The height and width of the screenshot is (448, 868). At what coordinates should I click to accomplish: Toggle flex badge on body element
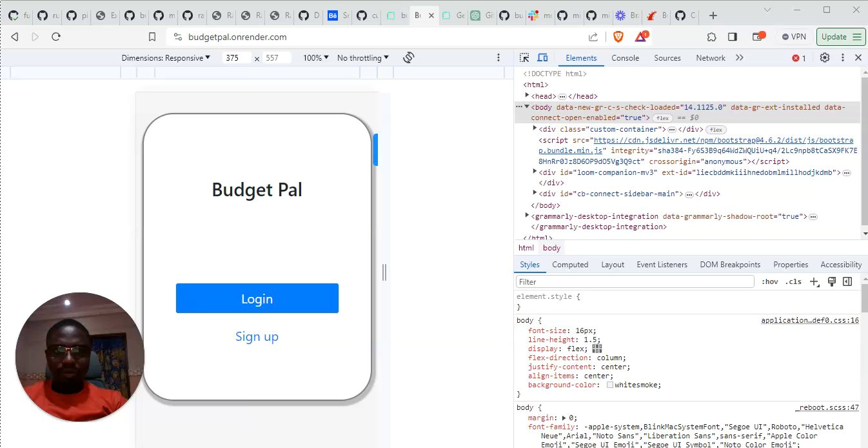click(x=662, y=118)
